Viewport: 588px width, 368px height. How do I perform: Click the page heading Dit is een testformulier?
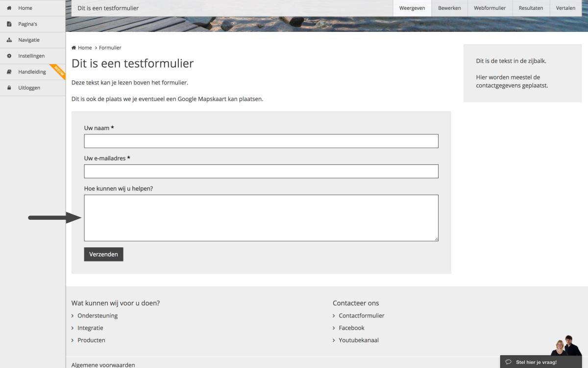pyautogui.click(x=133, y=63)
